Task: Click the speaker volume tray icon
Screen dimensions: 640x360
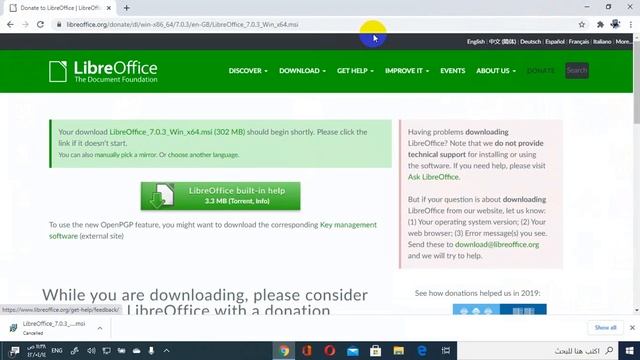Action: click(91, 351)
